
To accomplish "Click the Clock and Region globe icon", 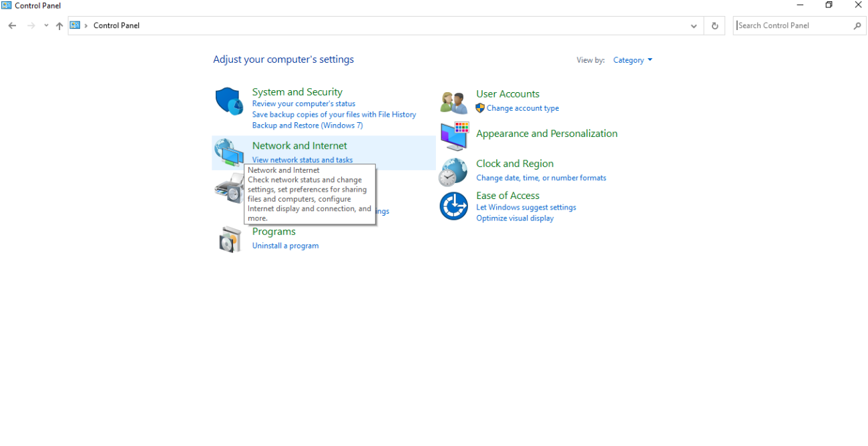I will pyautogui.click(x=453, y=172).
